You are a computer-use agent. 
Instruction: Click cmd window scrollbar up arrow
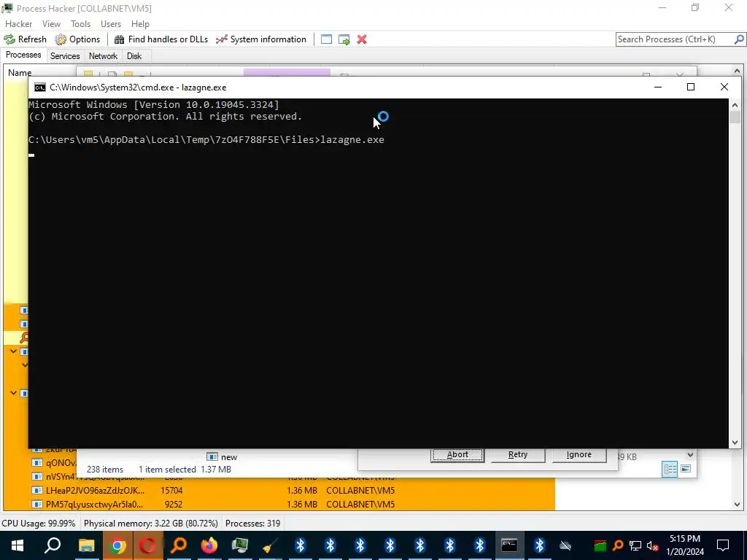pyautogui.click(x=735, y=105)
